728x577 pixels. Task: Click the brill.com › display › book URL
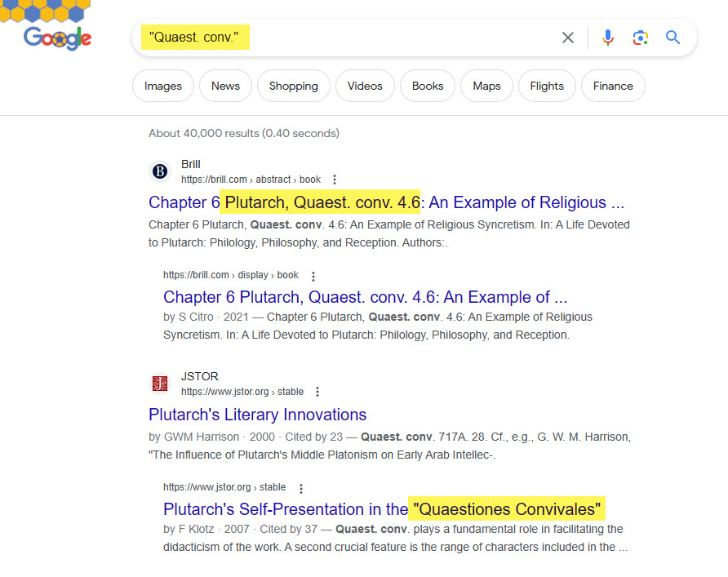click(x=231, y=275)
